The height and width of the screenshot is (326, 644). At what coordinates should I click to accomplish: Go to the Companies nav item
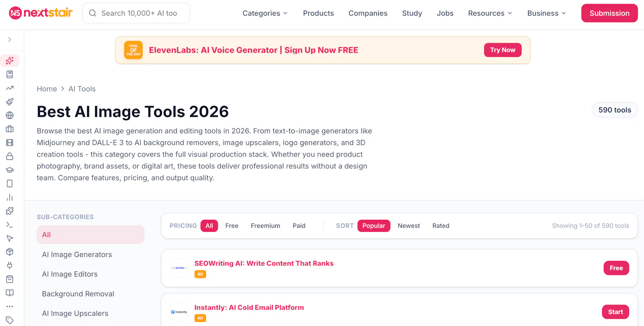point(368,13)
